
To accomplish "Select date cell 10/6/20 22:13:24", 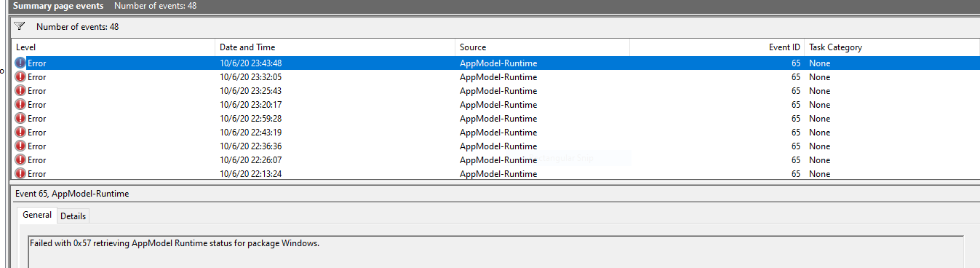I will tap(250, 174).
